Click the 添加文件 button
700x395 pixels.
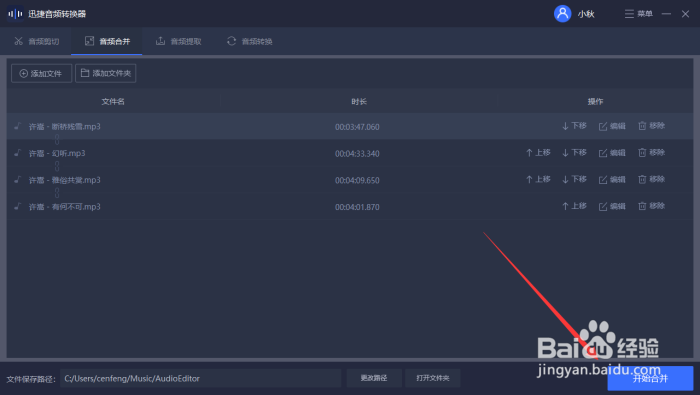click(x=42, y=73)
